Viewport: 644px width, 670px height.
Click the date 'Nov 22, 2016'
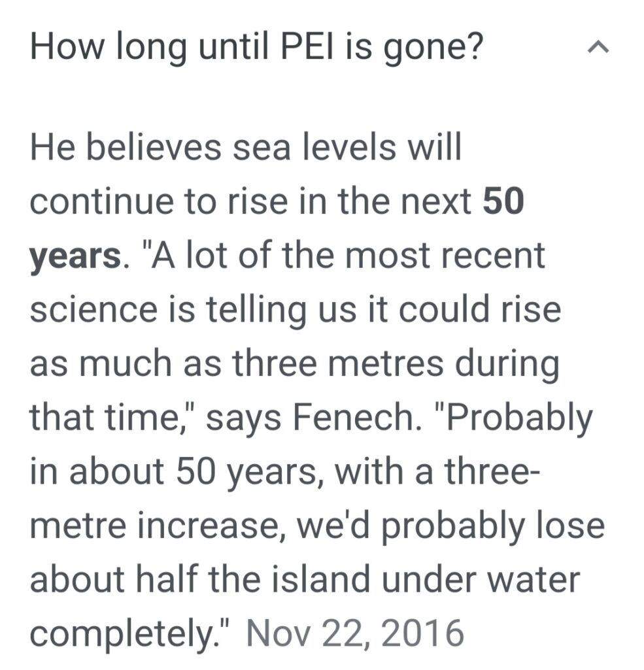click(x=355, y=633)
